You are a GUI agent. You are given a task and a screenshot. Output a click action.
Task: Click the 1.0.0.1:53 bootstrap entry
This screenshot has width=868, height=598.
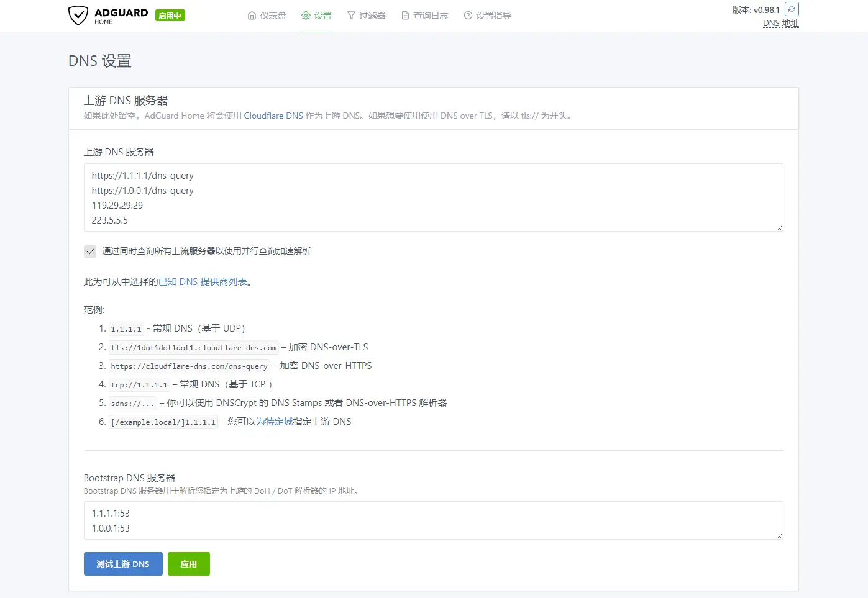pyautogui.click(x=111, y=528)
